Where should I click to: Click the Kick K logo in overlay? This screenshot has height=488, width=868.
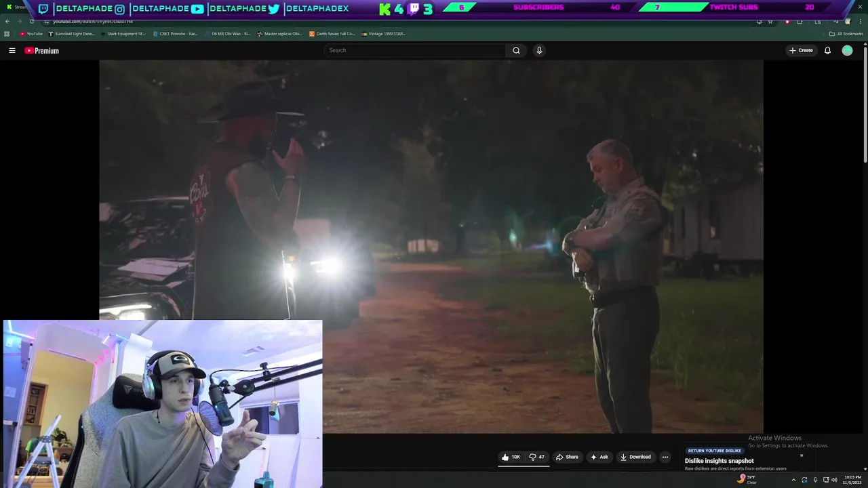coord(384,9)
